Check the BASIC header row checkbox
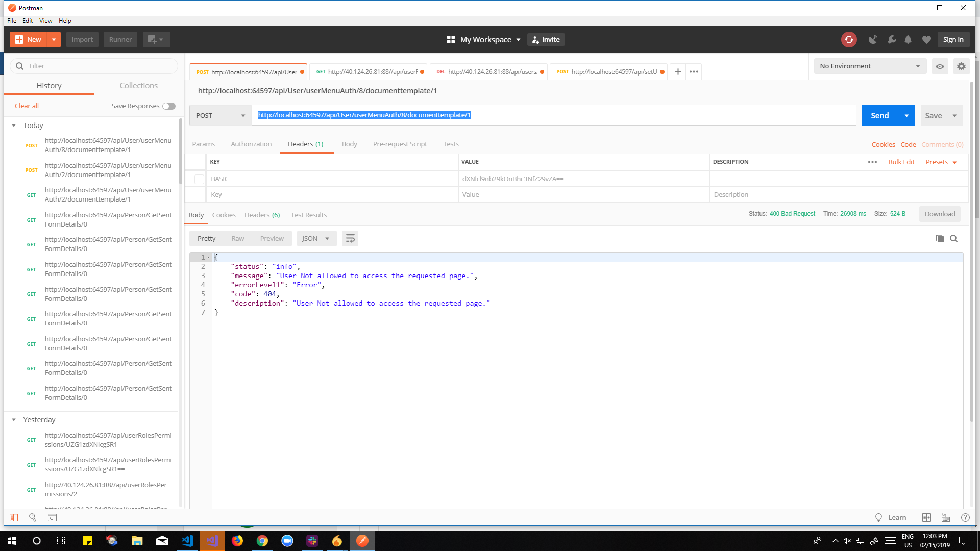Viewport: 980px width, 551px height. (199, 179)
